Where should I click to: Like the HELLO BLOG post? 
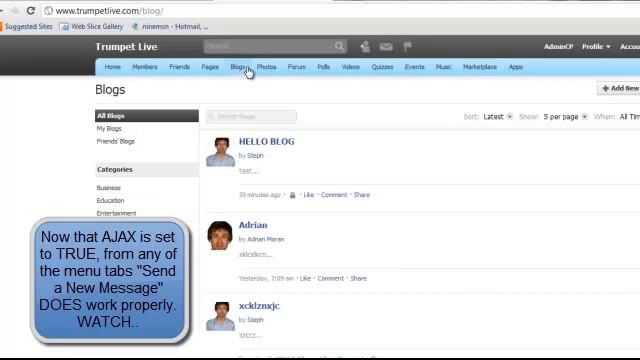click(x=309, y=195)
